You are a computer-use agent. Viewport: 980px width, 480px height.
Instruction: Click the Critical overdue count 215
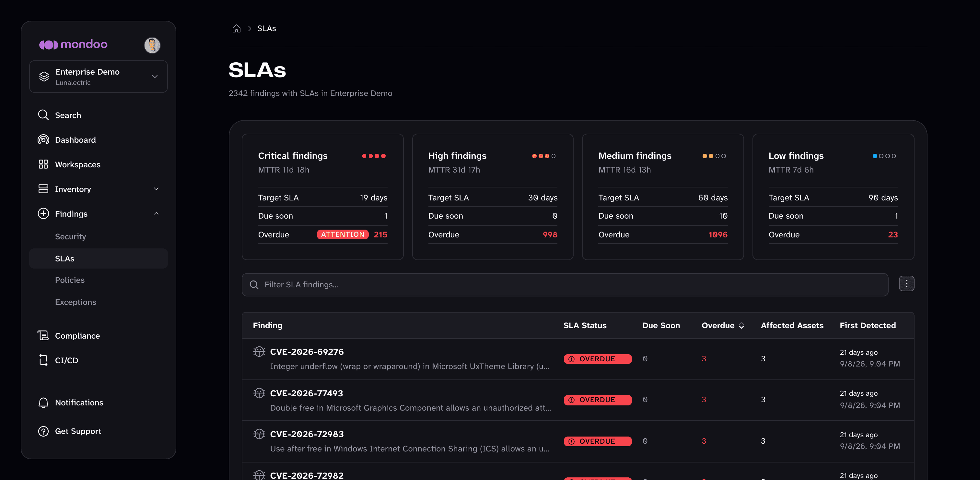(x=380, y=234)
